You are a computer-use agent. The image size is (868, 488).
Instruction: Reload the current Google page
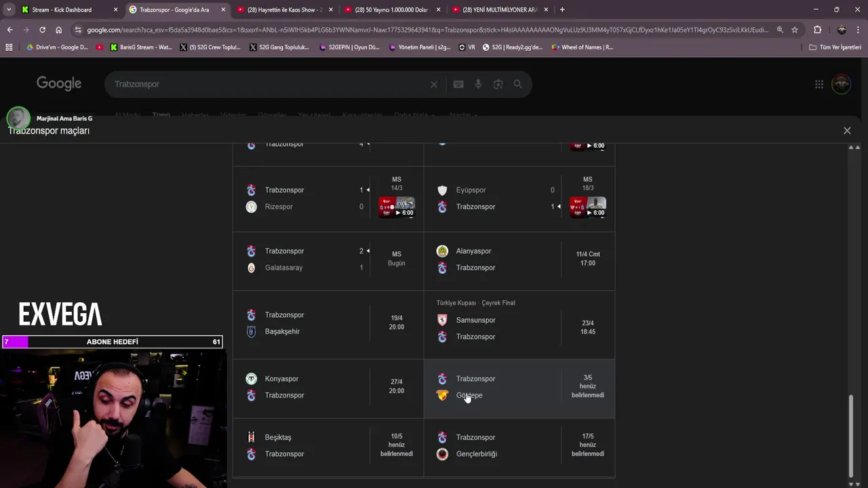coord(42,30)
